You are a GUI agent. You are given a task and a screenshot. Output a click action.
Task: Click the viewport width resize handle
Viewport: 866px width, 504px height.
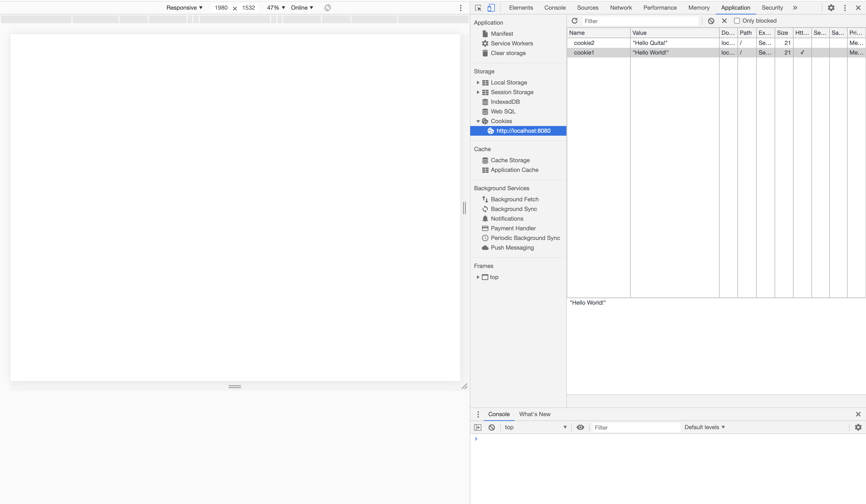click(x=464, y=208)
